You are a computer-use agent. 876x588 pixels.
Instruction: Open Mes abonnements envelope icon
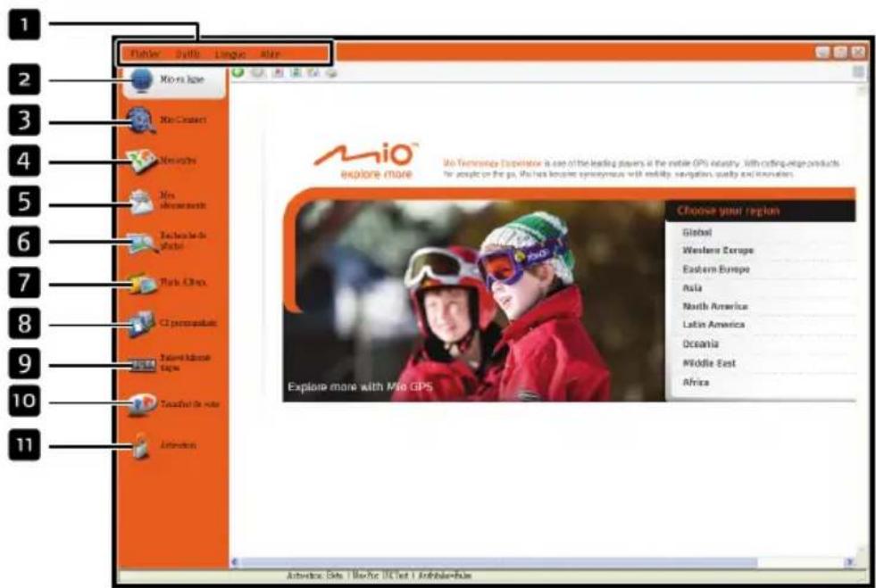coord(141,203)
